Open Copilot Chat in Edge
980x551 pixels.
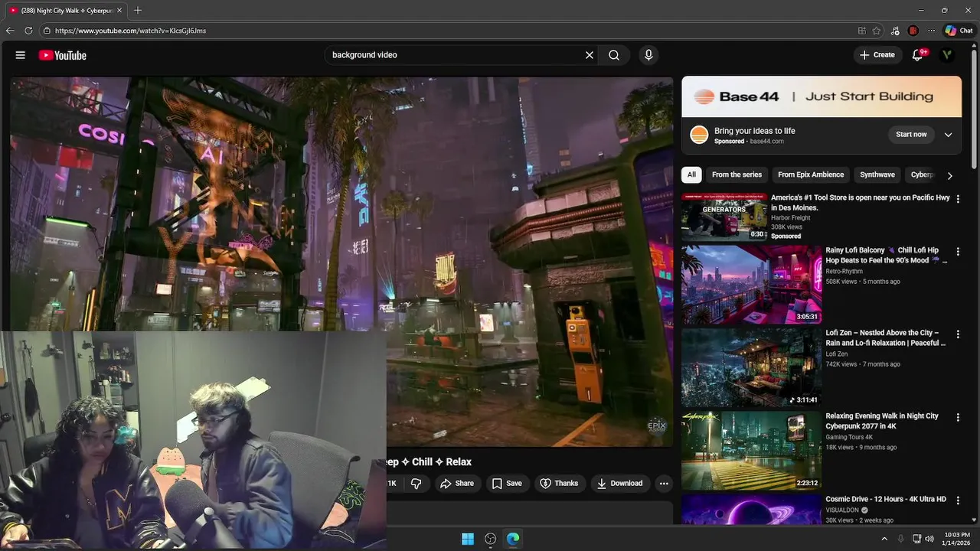click(x=959, y=31)
